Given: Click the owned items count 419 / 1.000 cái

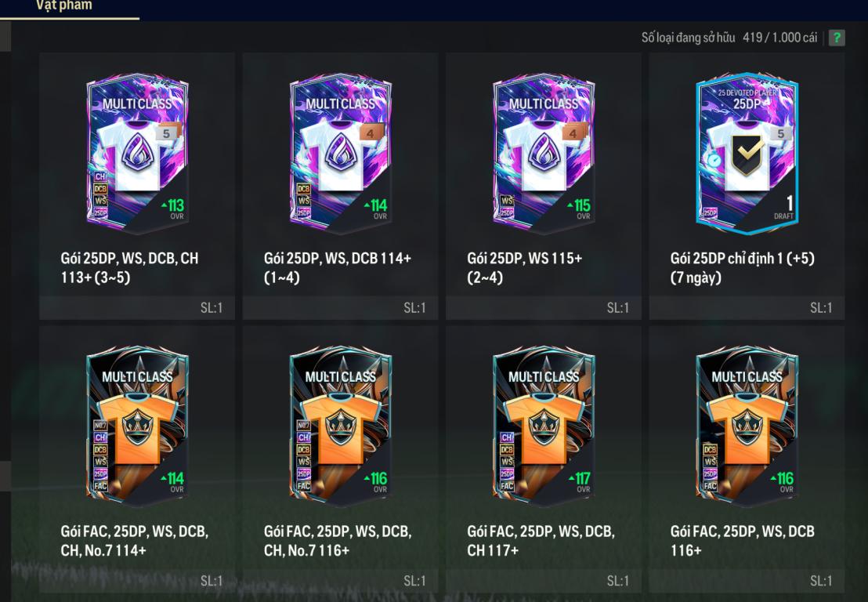Looking at the screenshot, I should click(779, 38).
